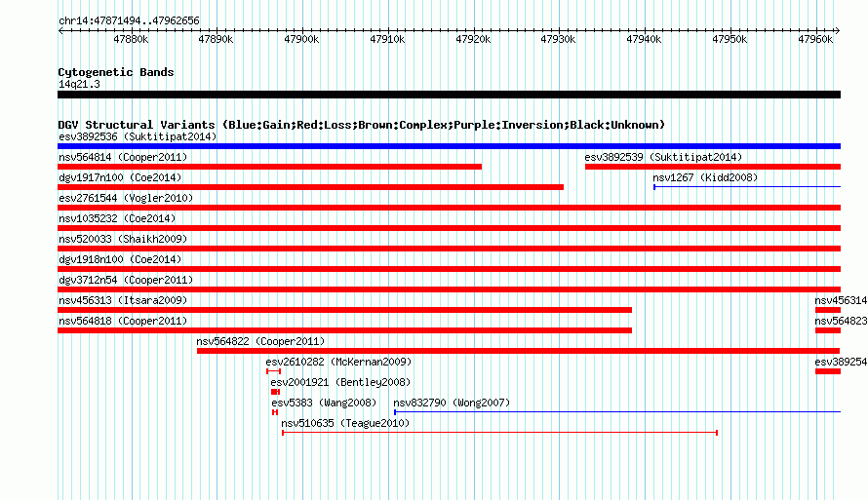868x500 pixels.
Task: Select the red nsv1035232 loss bar
Action: click(x=449, y=228)
